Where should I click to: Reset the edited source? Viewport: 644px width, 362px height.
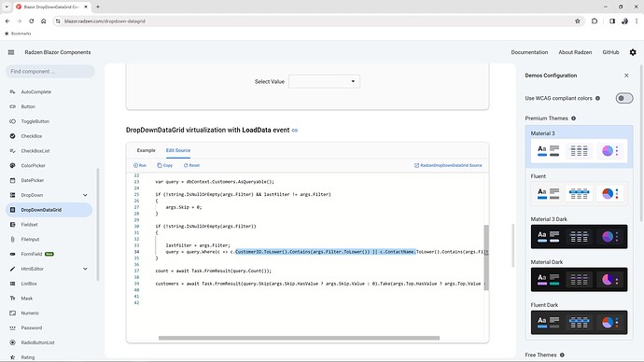coord(191,165)
